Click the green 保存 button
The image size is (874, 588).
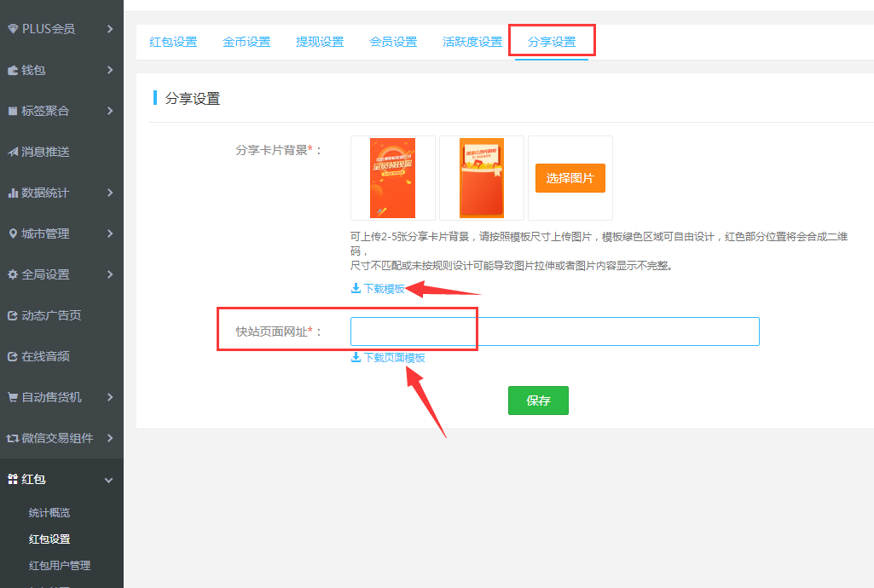(x=538, y=401)
